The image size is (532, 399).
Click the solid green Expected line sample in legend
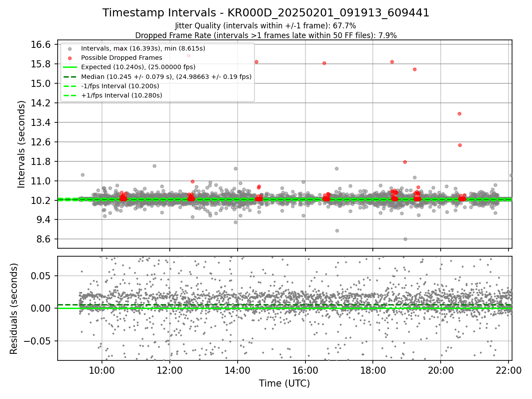70,67
